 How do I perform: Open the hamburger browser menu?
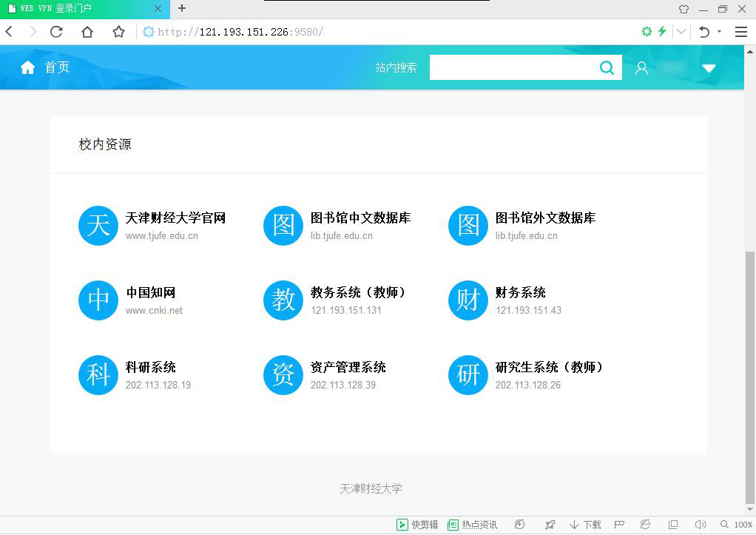click(x=741, y=32)
